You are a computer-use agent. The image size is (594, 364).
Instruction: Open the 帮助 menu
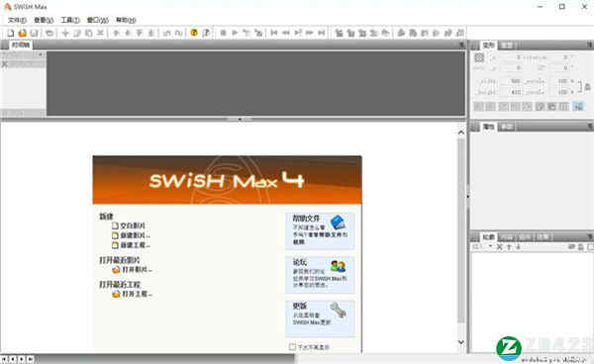point(126,20)
